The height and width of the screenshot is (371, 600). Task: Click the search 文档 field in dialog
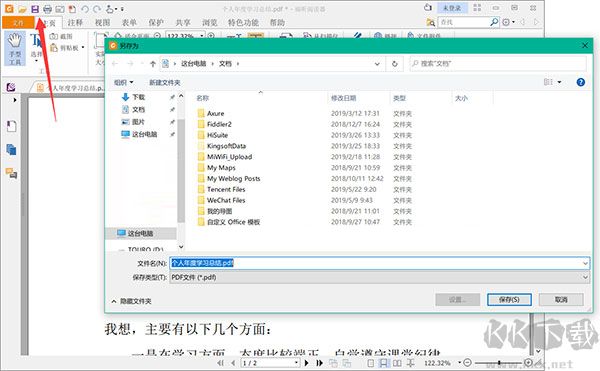(x=498, y=64)
